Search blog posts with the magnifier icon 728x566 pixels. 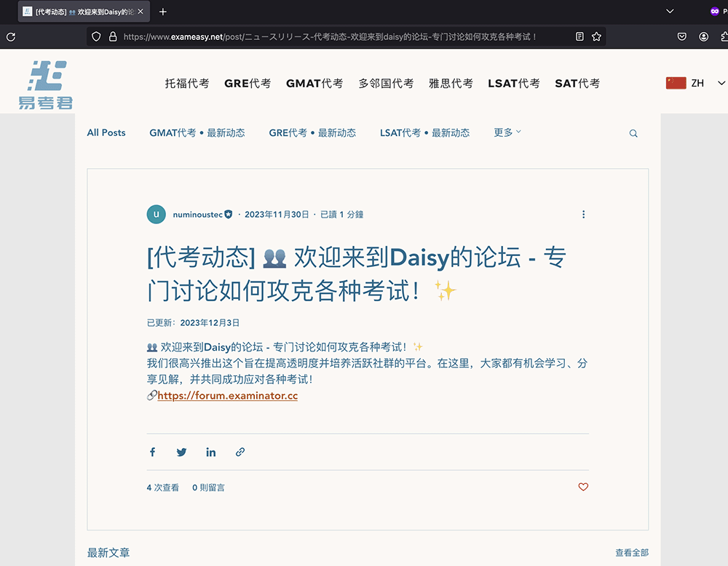633,134
